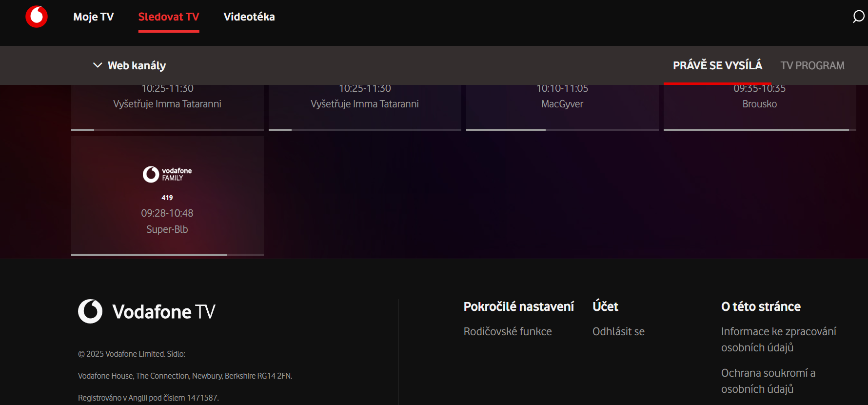Open Rodičovské funkce link
868x405 pixels.
[x=508, y=332]
